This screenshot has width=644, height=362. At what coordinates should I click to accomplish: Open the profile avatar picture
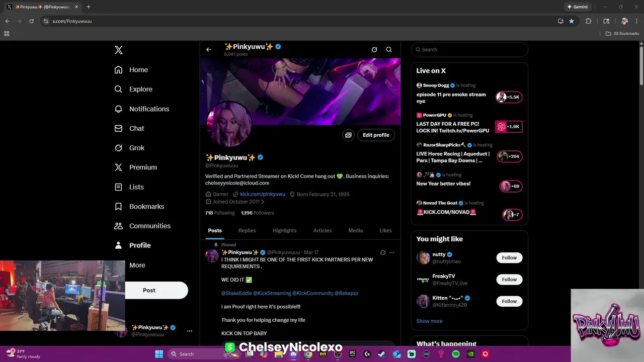(x=228, y=124)
